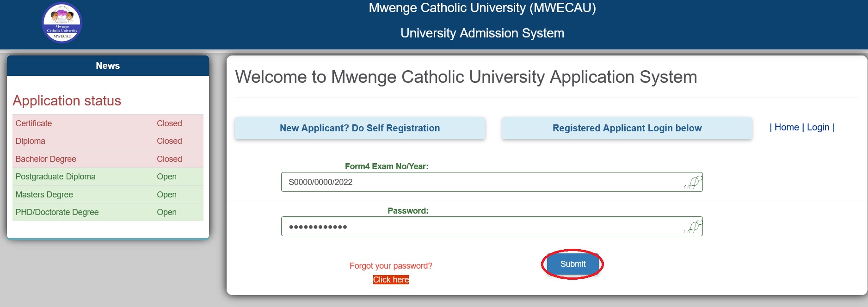Open New Applicant Self Registration
Viewport: 868px width, 307px height.
(360, 128)
